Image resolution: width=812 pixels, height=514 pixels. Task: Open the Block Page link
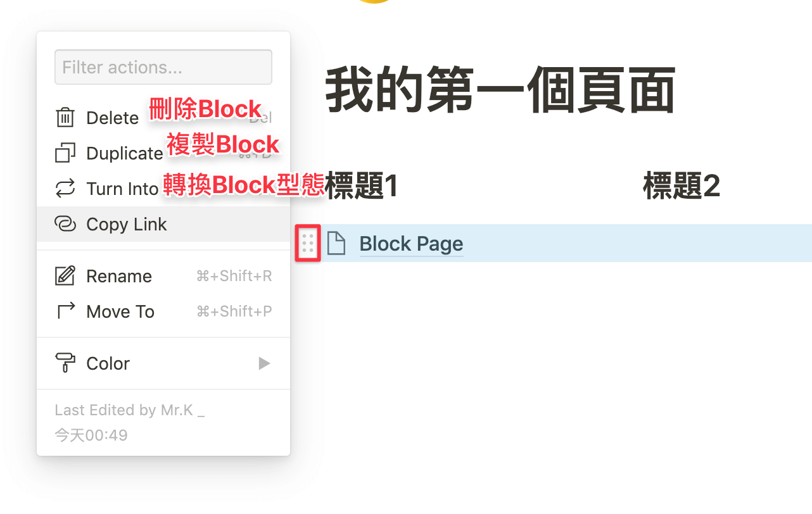[x=411, y=244]
